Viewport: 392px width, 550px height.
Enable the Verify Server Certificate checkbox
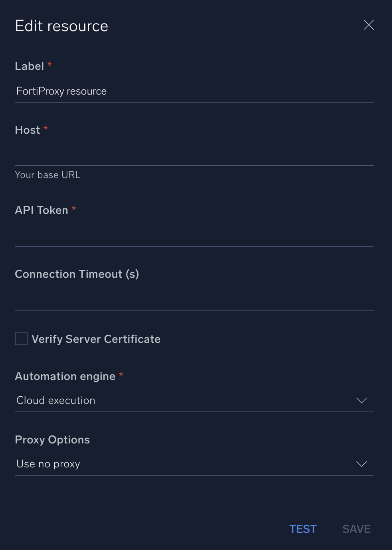[20, 339]
